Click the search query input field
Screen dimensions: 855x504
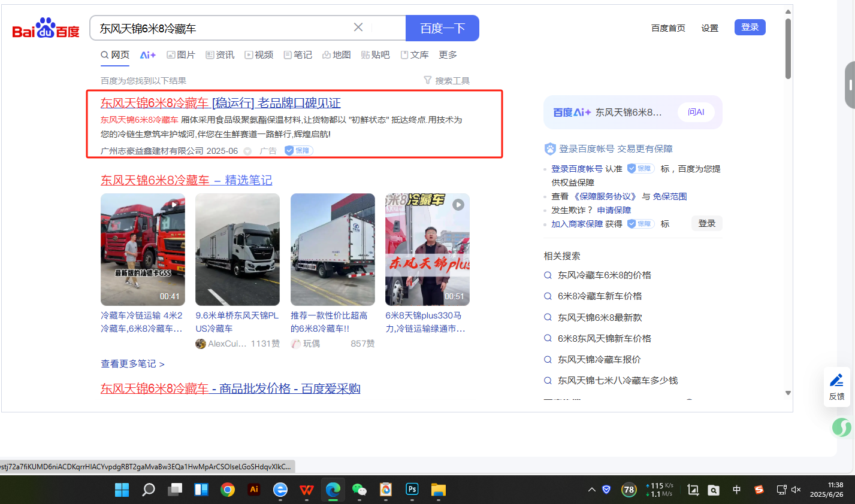[222, 28]
